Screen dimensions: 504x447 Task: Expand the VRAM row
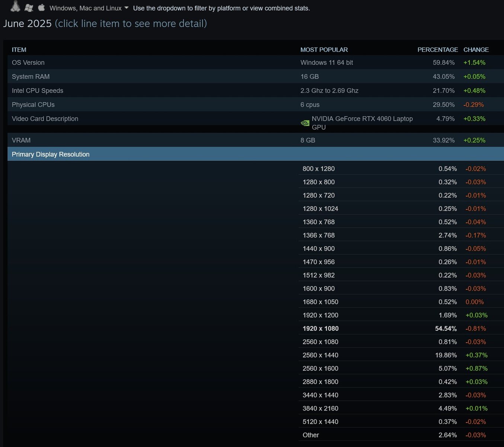(x=256, y=140)
